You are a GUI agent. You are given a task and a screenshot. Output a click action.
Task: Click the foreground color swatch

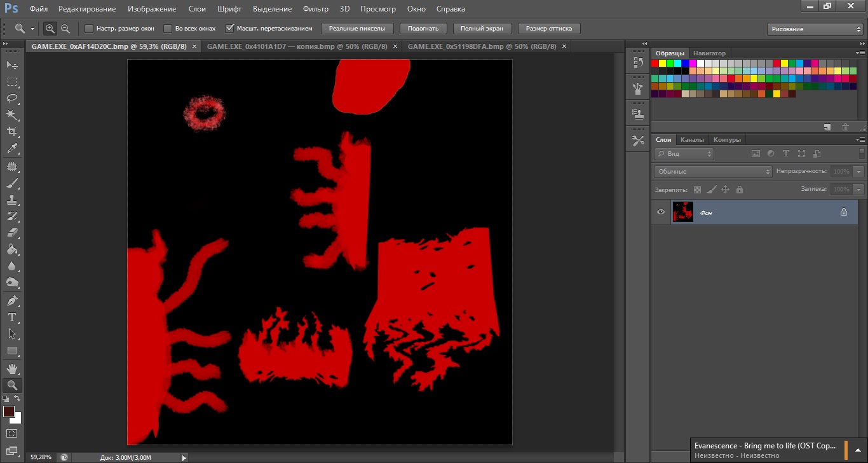coord(9,411)
